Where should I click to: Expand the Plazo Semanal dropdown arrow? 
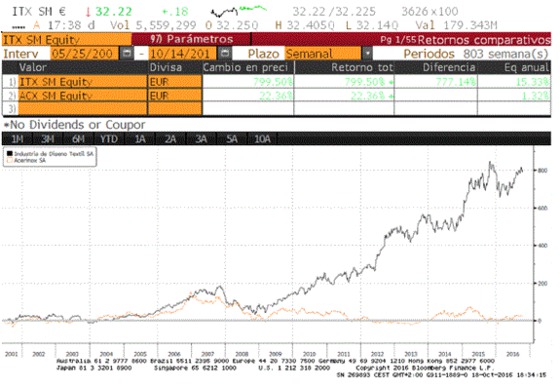coord(367,54)
